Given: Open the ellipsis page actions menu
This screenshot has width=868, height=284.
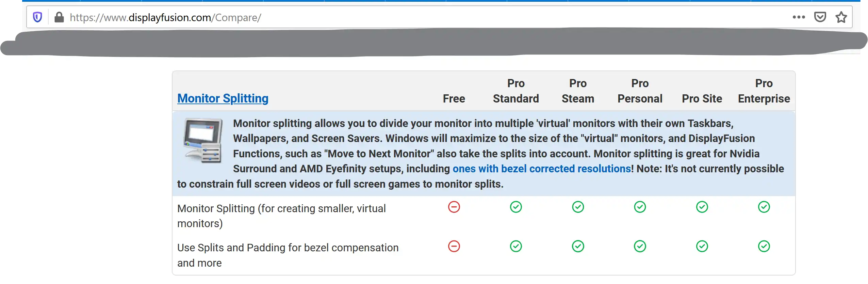Looking at the screenshot, I should (x=799, y=17).
